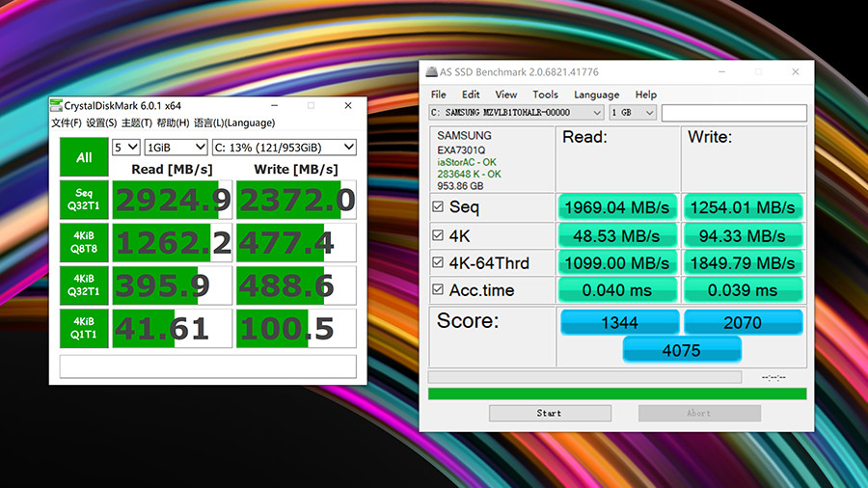Click the Seq read result 1969.04 MB/s
Image resolution: width=868 pixels, height=488 pixels.
(617, 207)
